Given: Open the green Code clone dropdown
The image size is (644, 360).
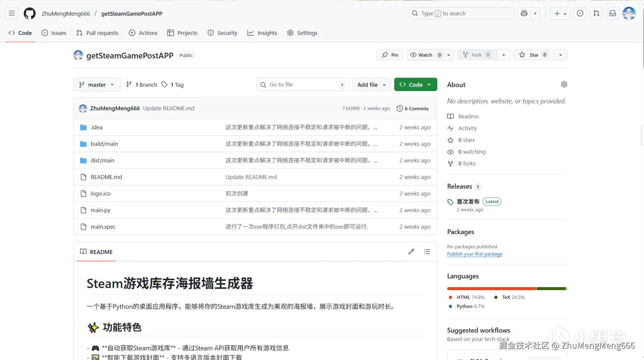Looking at the screenshot, I should point(416,85).
